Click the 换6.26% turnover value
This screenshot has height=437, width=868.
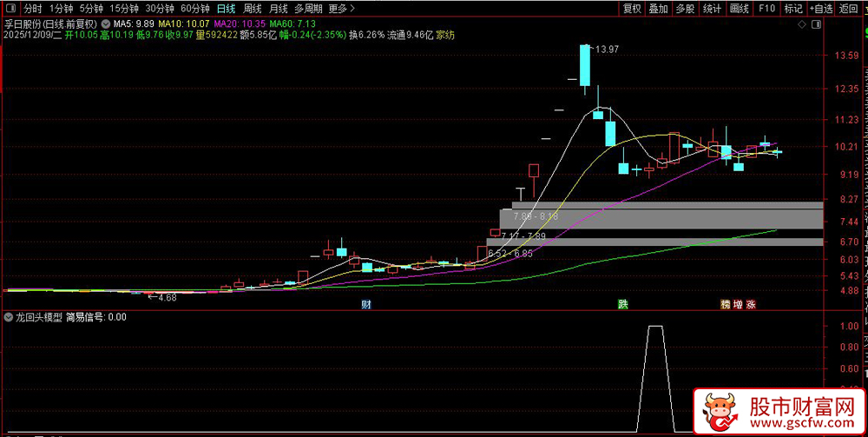point(366,35)
